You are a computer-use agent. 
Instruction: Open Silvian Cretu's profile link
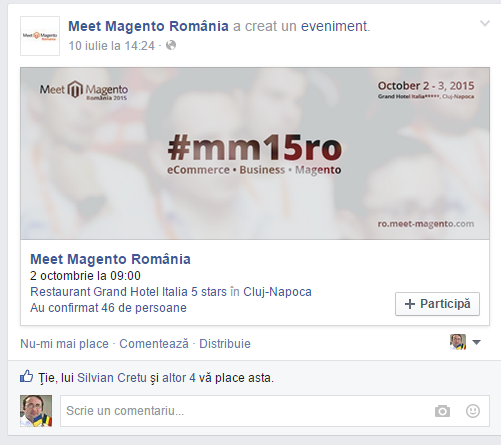[x=112, y=378]
